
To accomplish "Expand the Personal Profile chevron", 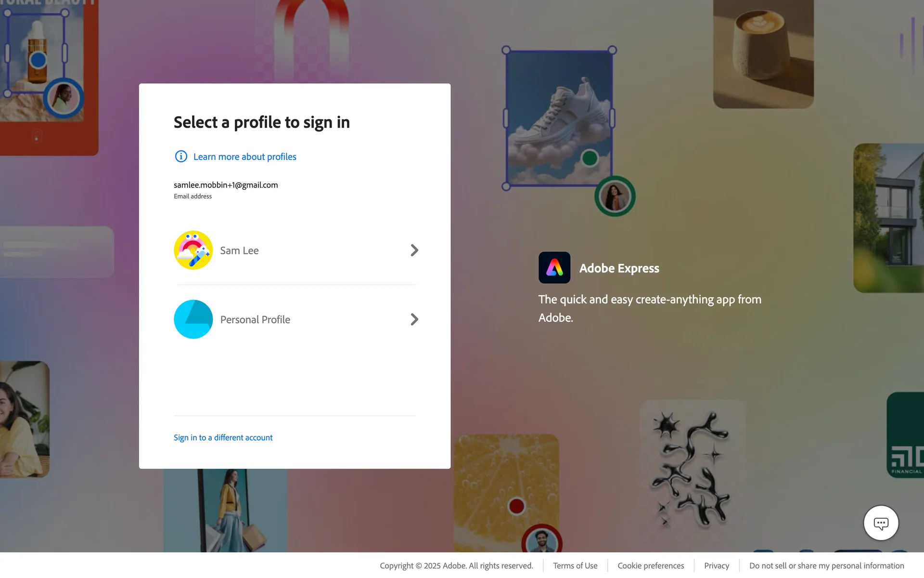I will point(414,319).
